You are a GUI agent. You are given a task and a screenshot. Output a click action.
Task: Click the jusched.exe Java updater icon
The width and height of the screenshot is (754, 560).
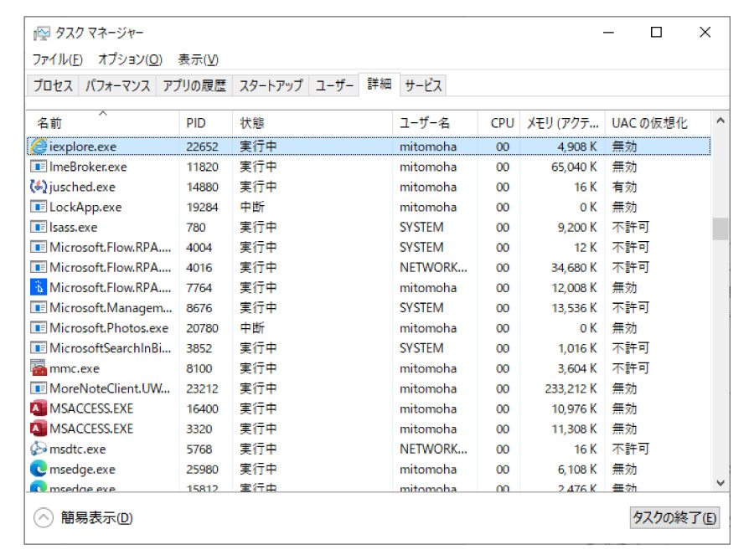[39, 187]
